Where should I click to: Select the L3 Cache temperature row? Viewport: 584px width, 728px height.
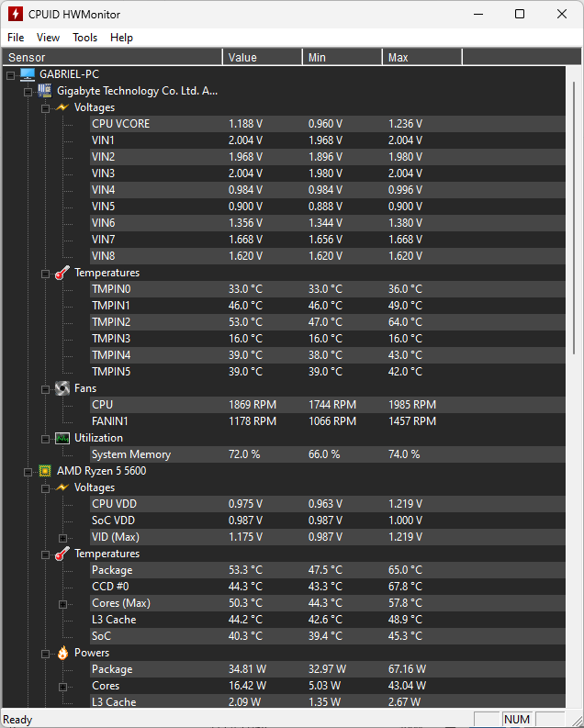point(328,620)
